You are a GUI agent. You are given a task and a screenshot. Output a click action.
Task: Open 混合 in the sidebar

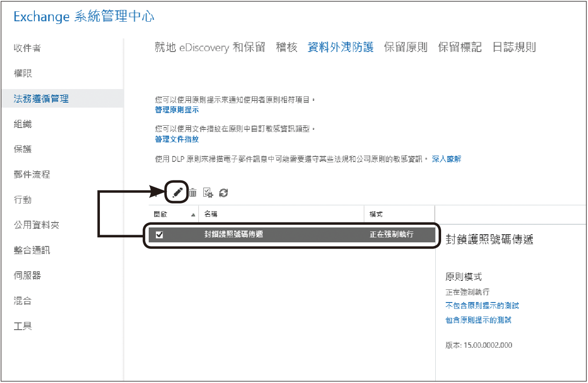tap(23, 301)
